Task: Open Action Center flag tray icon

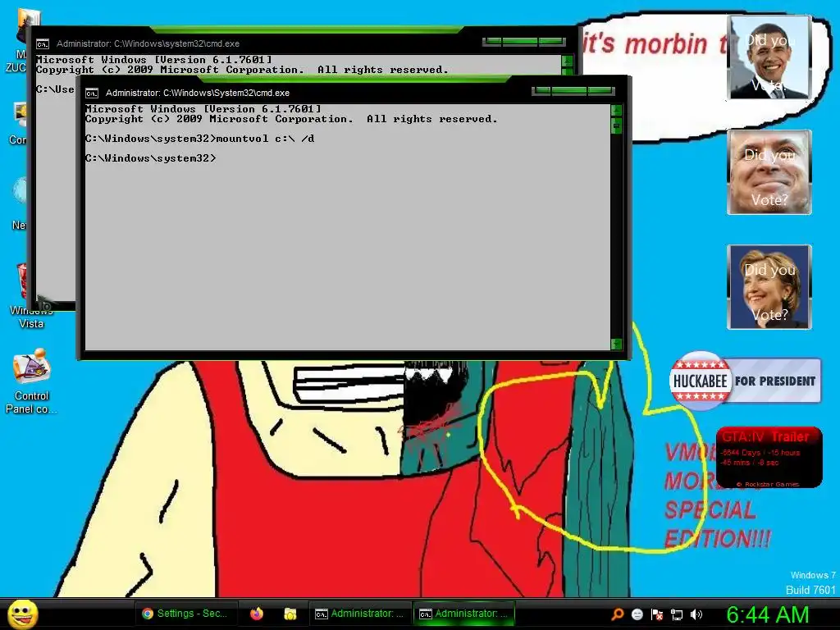Action: click(657, 614)
